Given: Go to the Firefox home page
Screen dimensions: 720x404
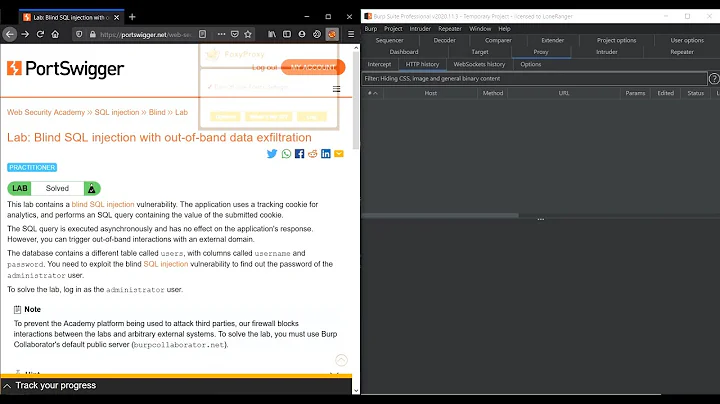Looking at the screenshot, I should coord(55,34).
